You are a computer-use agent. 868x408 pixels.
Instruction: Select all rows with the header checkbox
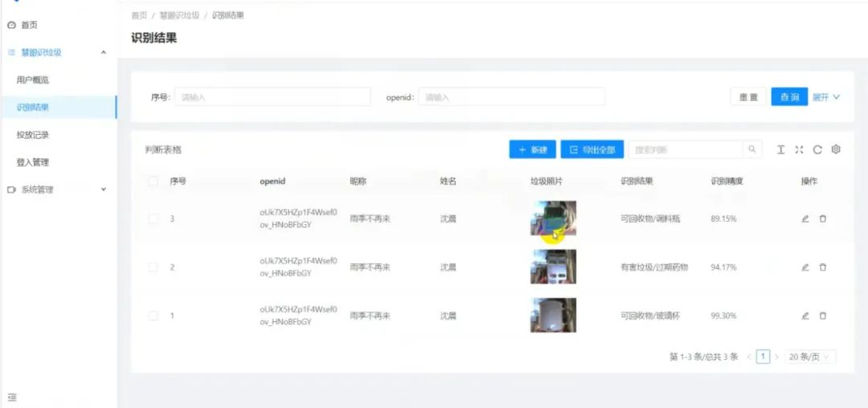pyautogui.click(x=154, y=182)
